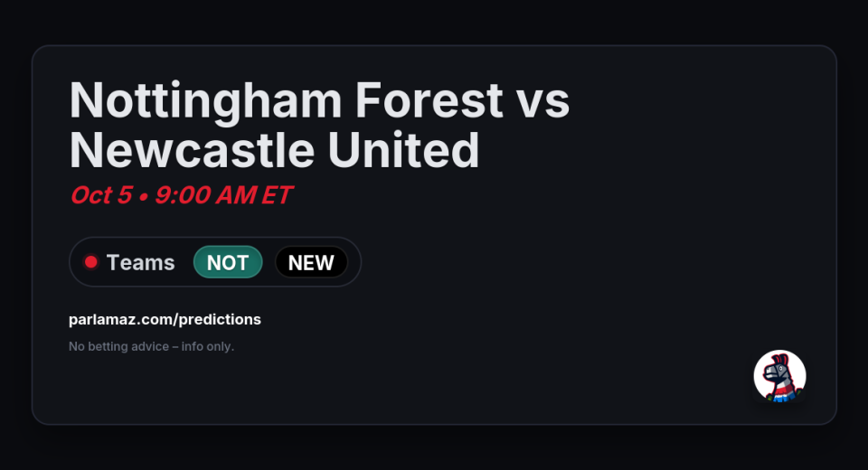Click "ET" timezone in the red line
The width and height of the screenshot is (868, 470).
pos(276,194)
